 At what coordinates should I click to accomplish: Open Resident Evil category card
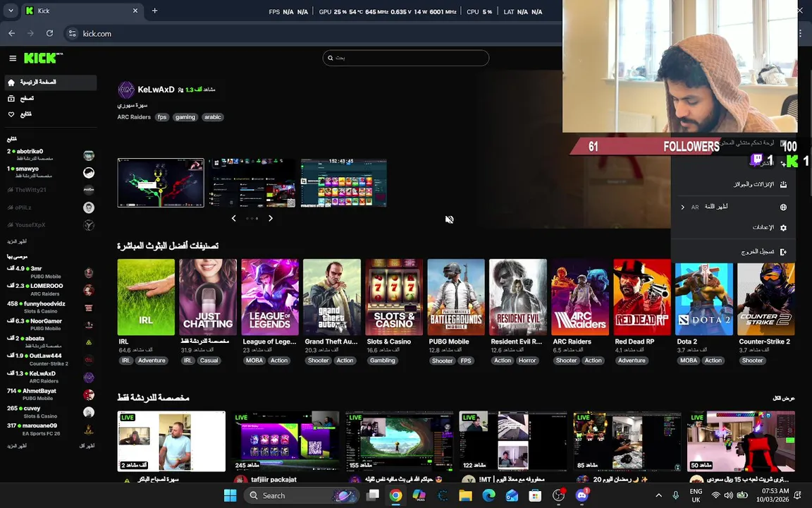518,297
